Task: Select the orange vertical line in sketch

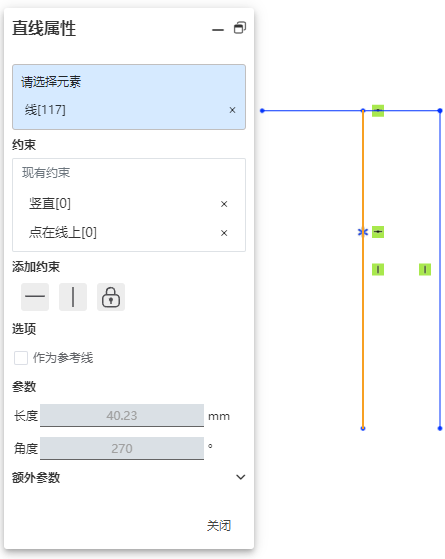Action: (x=363, y=339)
